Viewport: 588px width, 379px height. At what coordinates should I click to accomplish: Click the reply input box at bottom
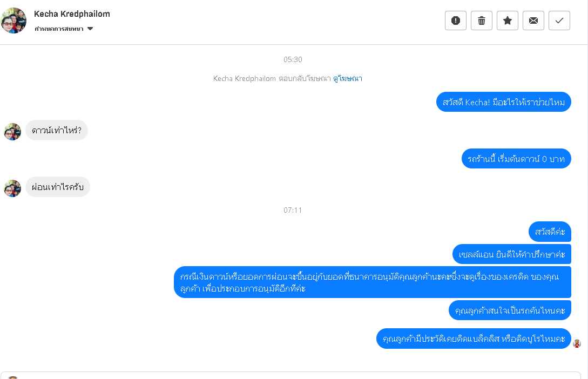[290, 375]
